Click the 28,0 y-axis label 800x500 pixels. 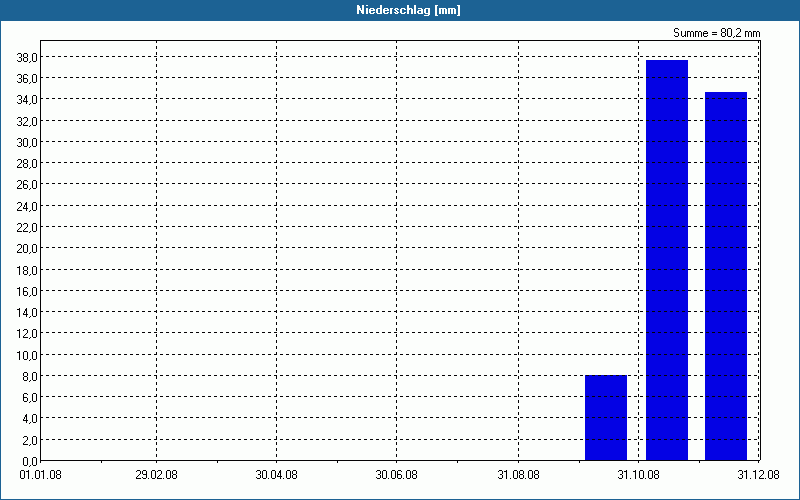27,163
